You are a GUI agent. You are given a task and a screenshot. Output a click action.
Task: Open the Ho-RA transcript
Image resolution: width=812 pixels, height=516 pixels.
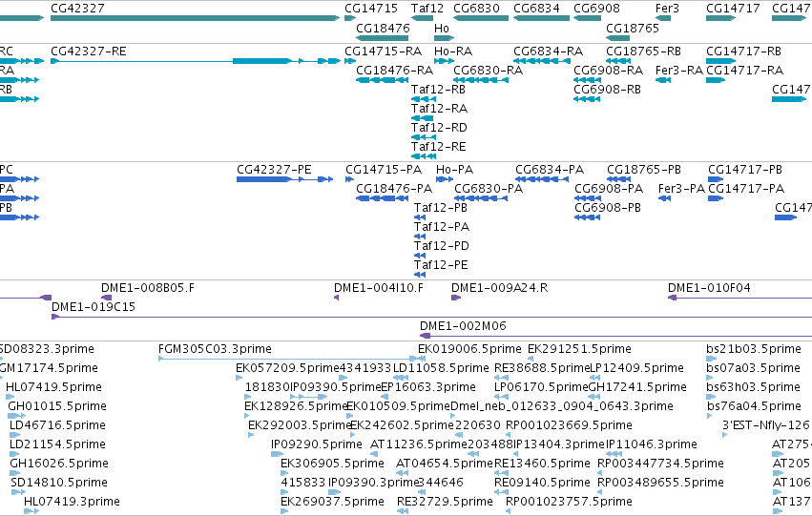444,61
